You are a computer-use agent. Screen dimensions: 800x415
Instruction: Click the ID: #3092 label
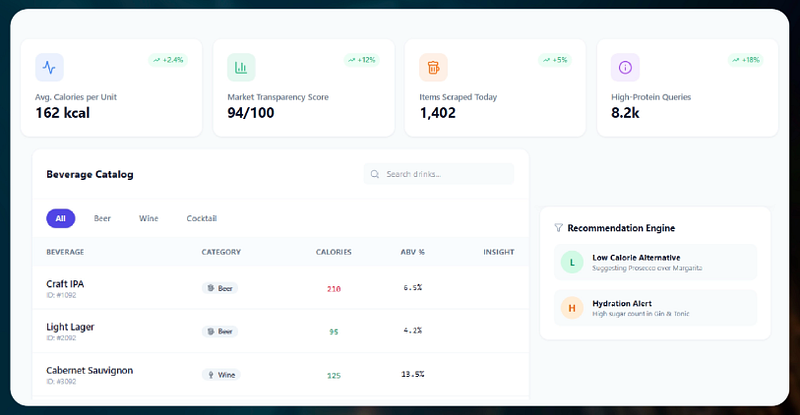[x=61, y=381]
